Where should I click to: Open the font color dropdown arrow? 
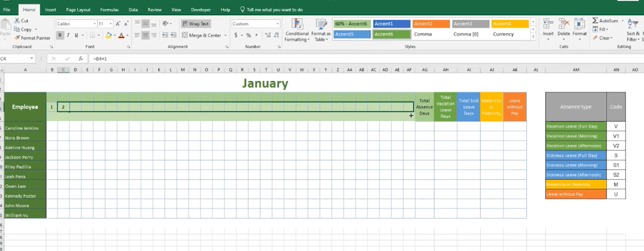pyautogui.click(x=127, y=36)
